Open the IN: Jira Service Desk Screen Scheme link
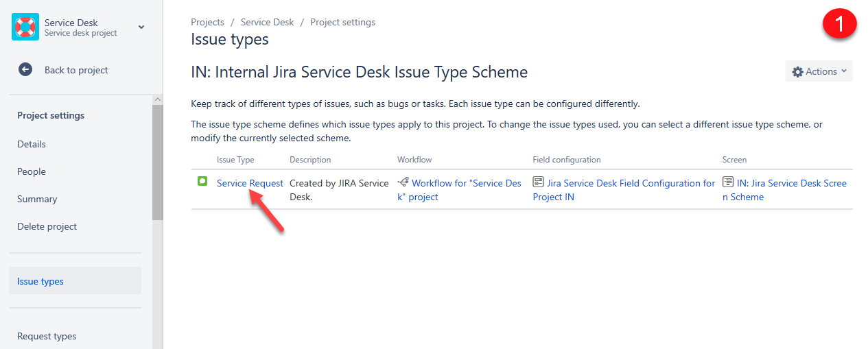This screenshot has width=868, height=349. [784, 190]
